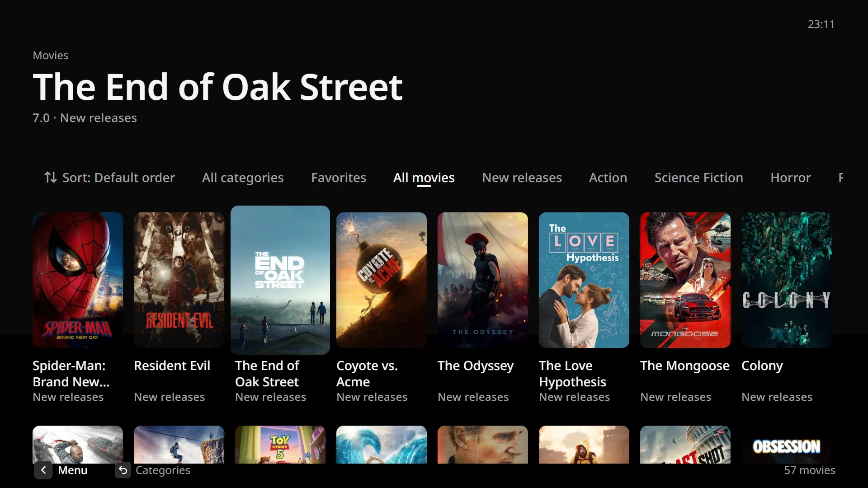Open The Love Hypothesis poster
Image resolution: width=868 pixels, height=488 pixels.
pyautogui.click(x=584, y=280)
